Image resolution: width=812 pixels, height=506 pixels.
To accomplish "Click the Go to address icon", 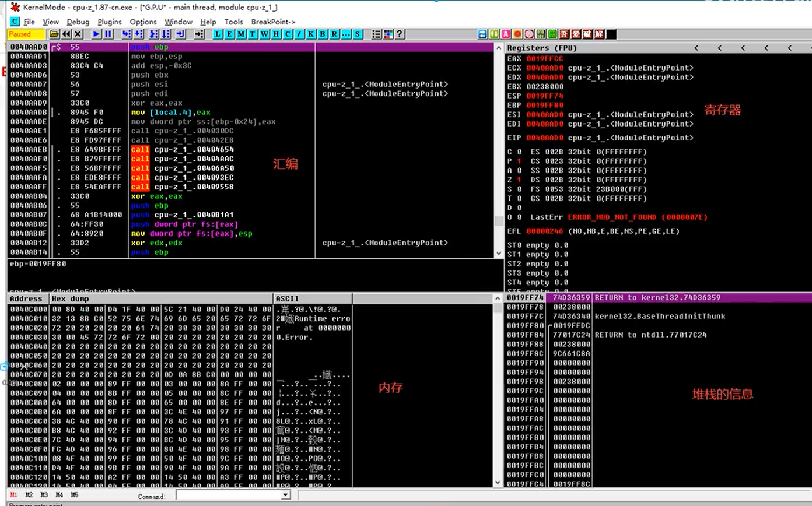I will 198,34.
